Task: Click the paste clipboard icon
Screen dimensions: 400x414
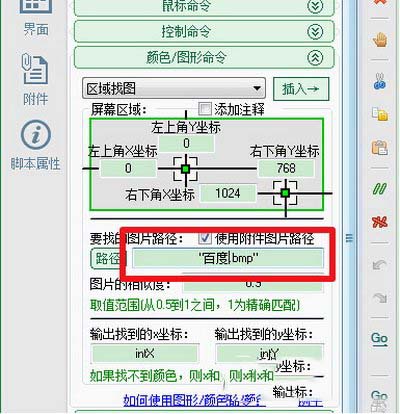Action: tap(380, 147)
